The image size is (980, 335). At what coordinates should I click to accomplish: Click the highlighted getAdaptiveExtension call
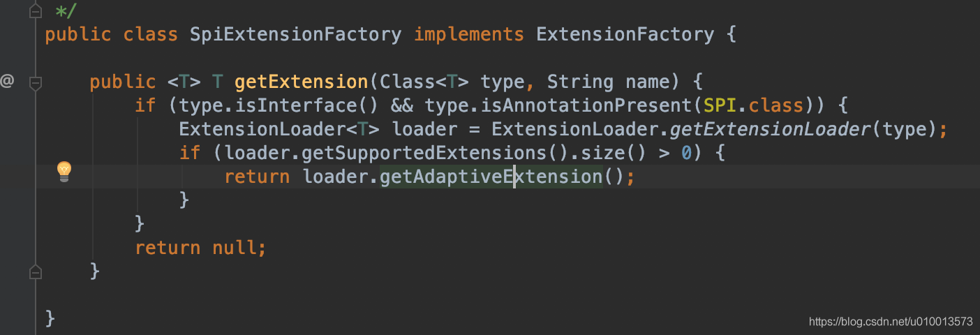coord(491,177)
